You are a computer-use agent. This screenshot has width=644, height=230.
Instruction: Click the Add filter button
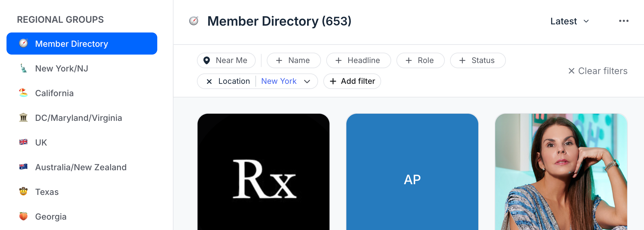pyautogui.click(x=352, y=81)
